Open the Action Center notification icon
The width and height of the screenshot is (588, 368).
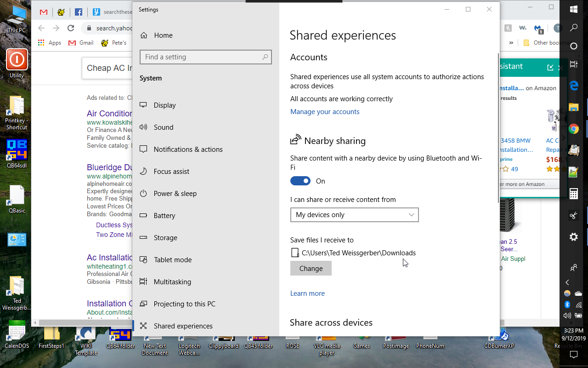tap(574, 355)
